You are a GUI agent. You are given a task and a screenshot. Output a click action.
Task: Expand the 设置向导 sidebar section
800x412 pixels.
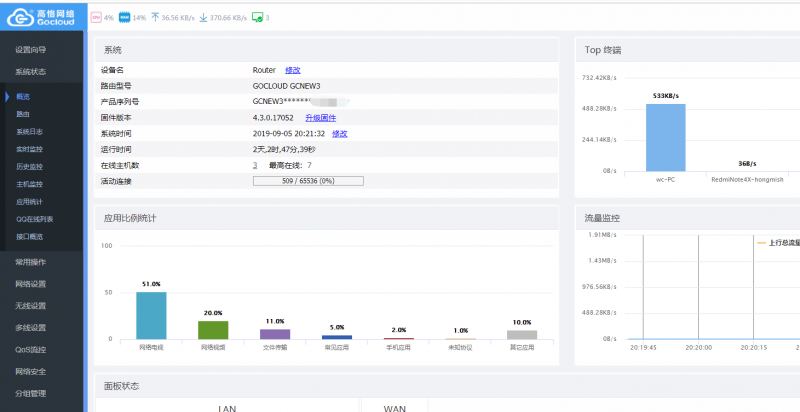pyautogui.click(x=30, y=49)
